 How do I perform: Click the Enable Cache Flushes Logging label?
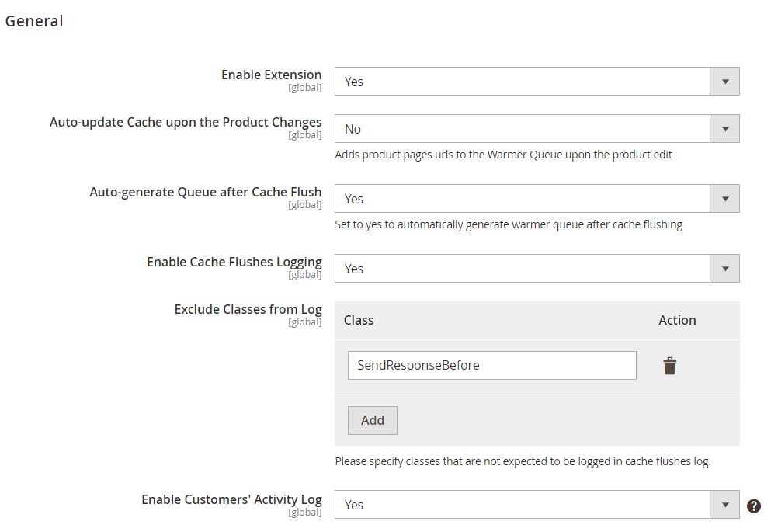(x=234, y=262)
